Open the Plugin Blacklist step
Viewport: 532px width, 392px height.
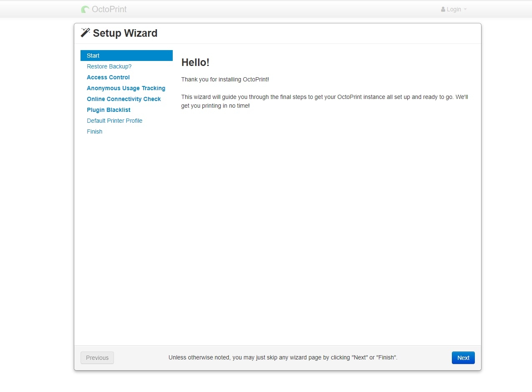coord(108,110)
